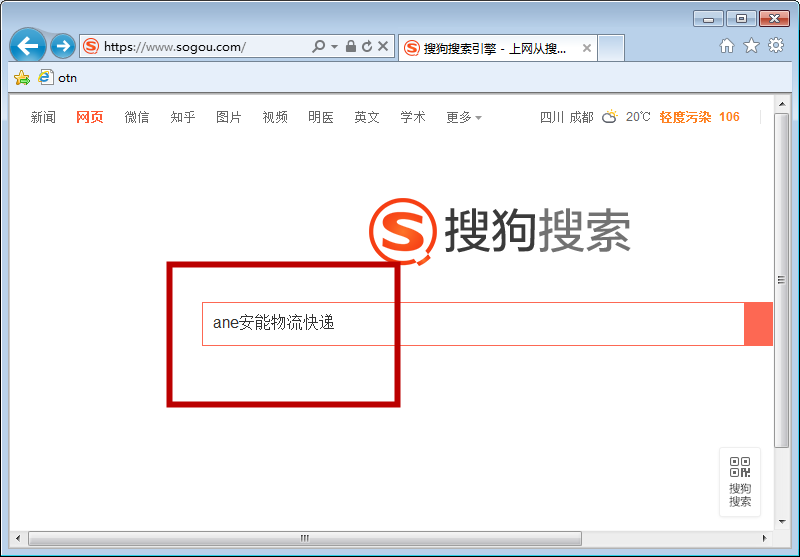Go back with the browser Back arrow

[x=28, y=46]
